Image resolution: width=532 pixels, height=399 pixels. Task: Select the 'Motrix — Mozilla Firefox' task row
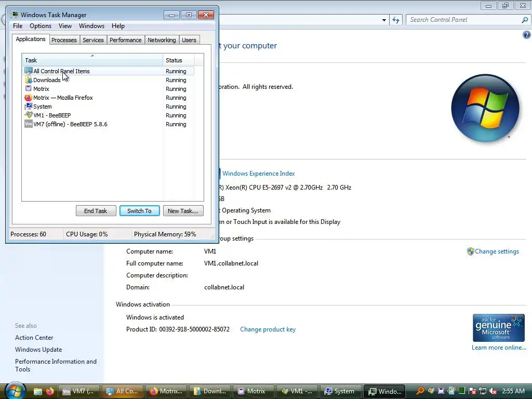point(109,97)
